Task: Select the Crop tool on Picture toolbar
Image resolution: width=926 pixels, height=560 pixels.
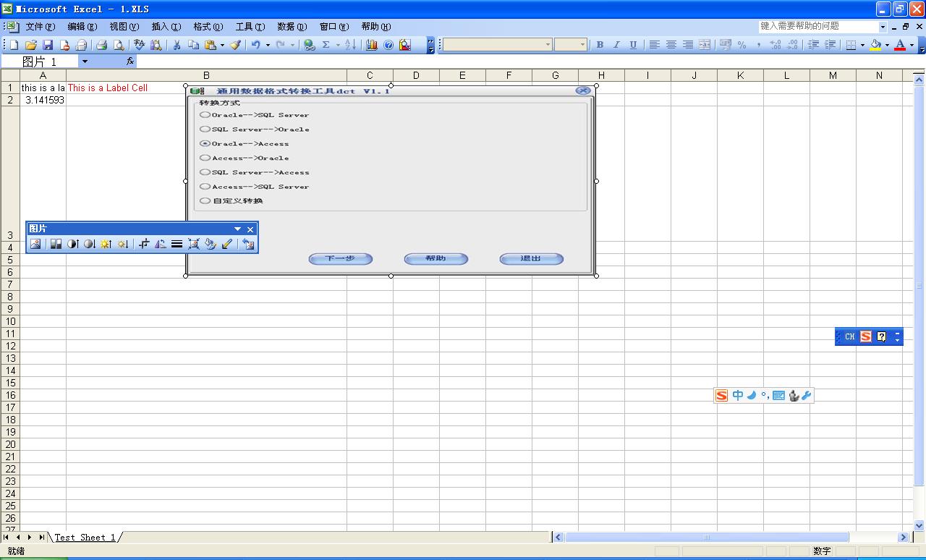Action: (x=143, y=244)
